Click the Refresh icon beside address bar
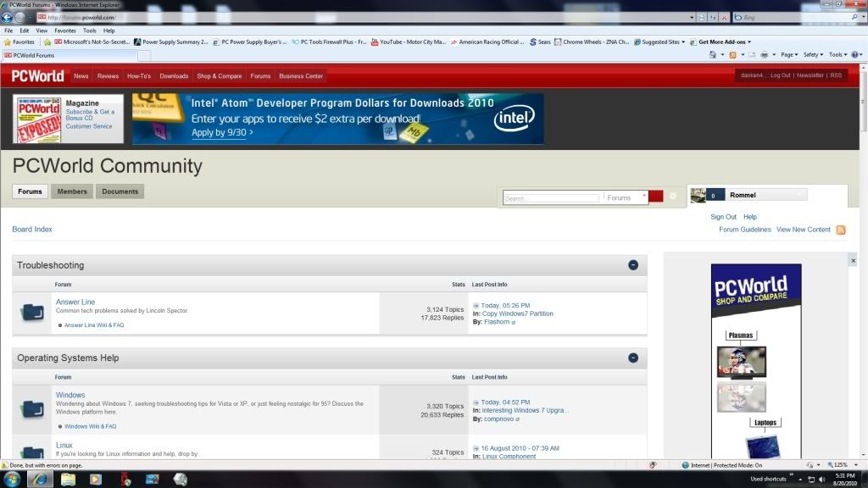This screenshot has height=488, width=868. 712,18
